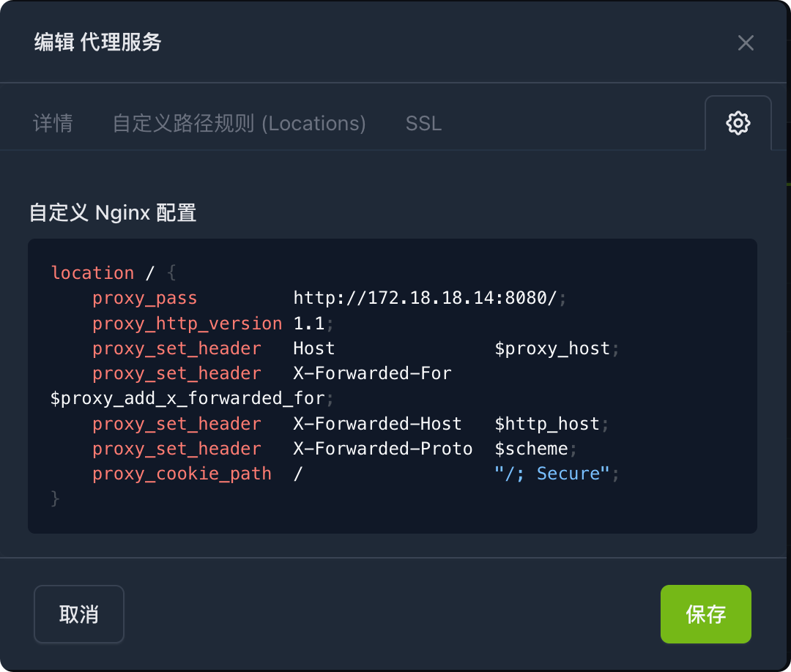The height and width of the screenshot is (672, 791).
Task: Set cursor at the $scheme variable
Action: pos(531,449)
